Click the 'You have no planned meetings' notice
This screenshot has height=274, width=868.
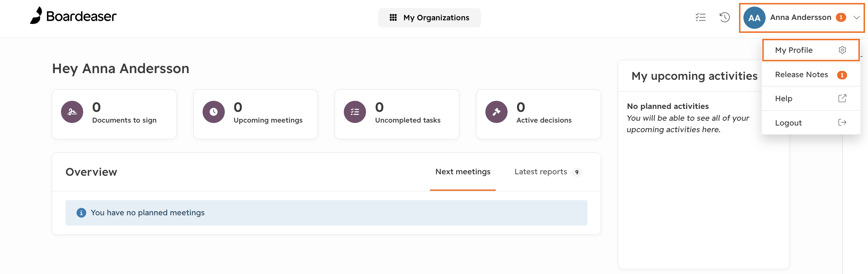(x=326, y=213)
